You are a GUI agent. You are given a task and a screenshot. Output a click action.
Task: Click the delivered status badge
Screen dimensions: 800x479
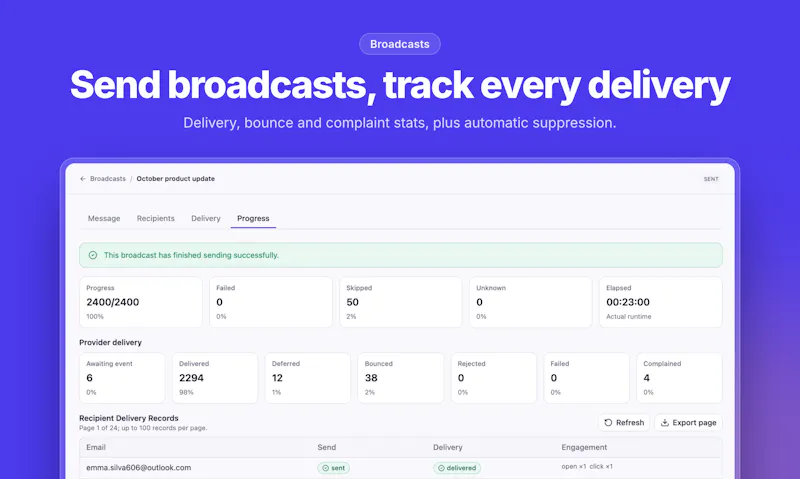pos(457,468)
